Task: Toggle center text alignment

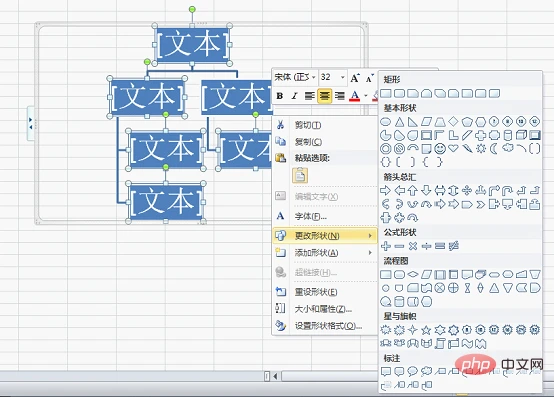Action: 324,96
